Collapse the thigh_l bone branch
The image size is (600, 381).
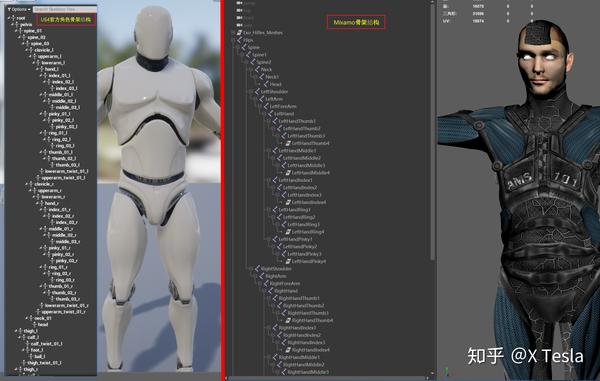point(16,331)
